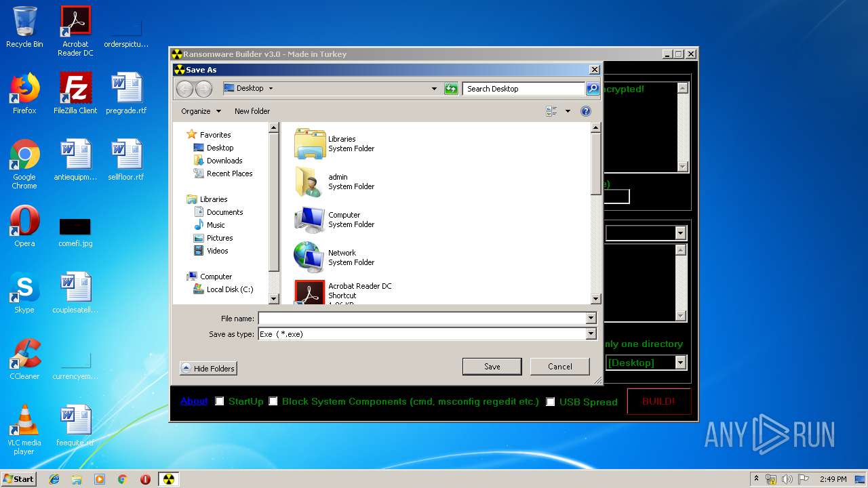This screenshot has height=488, width=868.
Task: Select Desktop under Favorites
Action: point(214,148)
